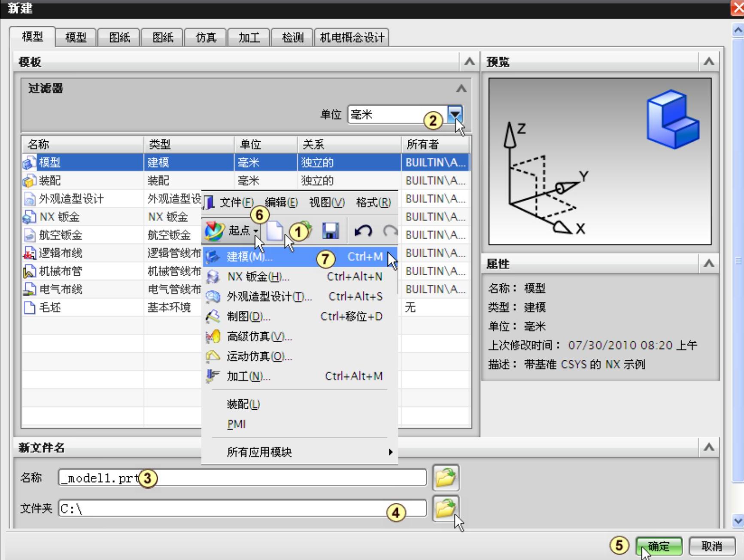The width and height of the screenshot is (744, 560).
Task: Open the 文件(F) menu
Action: coord(237,202)
